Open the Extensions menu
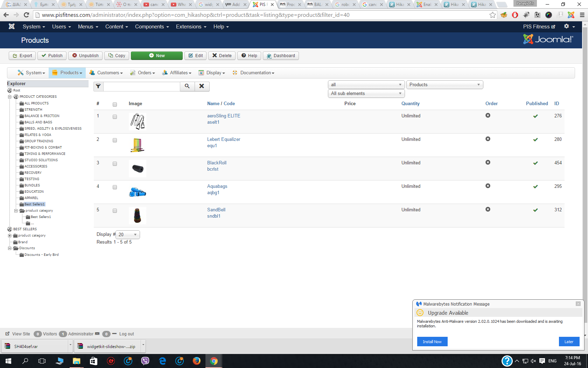 (191, 27)
